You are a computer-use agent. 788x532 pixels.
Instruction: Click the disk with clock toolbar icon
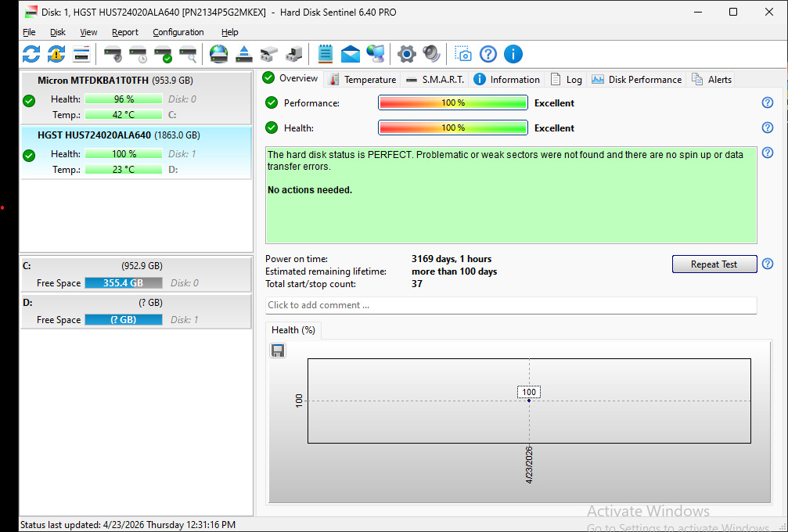138,54
